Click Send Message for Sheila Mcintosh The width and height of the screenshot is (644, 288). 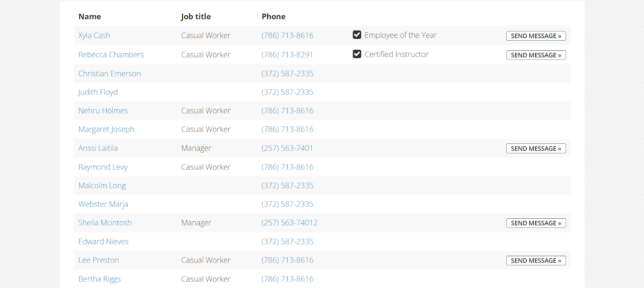(x=536, y=223)
